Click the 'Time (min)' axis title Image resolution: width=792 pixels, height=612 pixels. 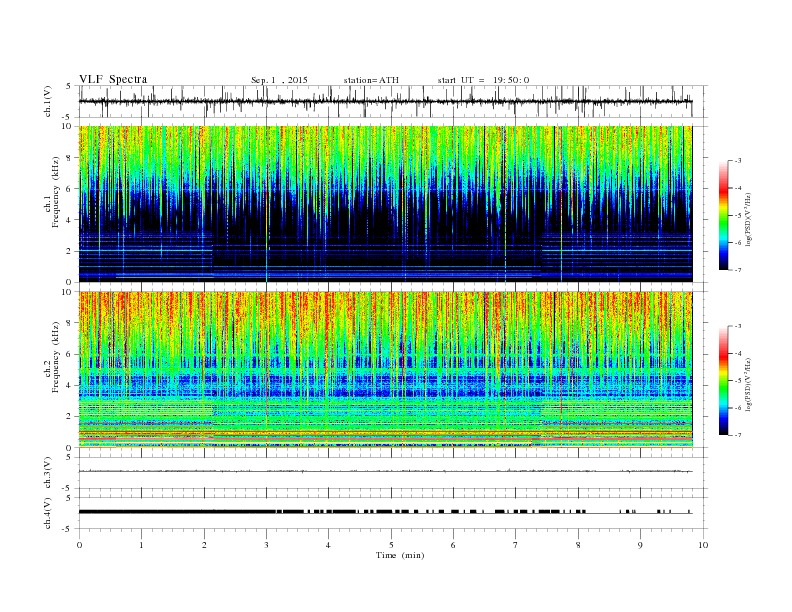(400, 555)
